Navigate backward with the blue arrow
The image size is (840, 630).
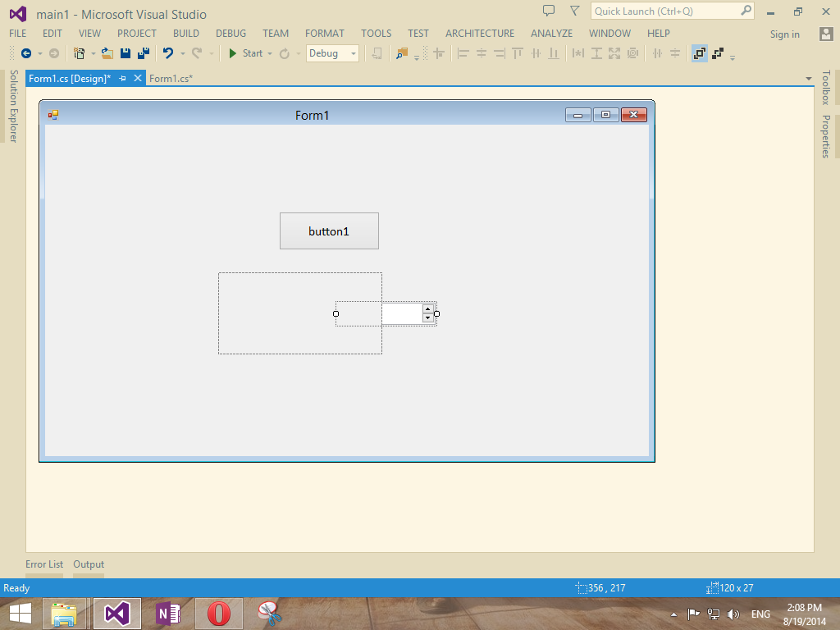25,53
